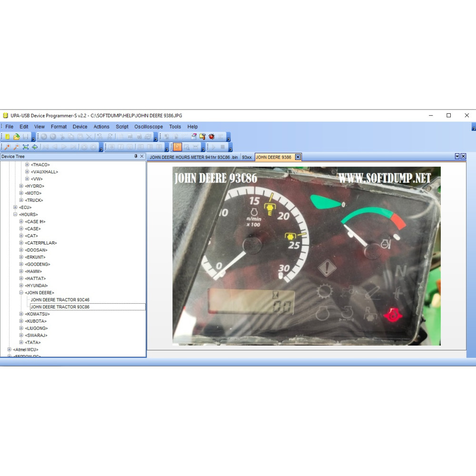Go to first page arrow icon
Image resolution: width=476 pixels, height=476 pixels.
(46, 147)
